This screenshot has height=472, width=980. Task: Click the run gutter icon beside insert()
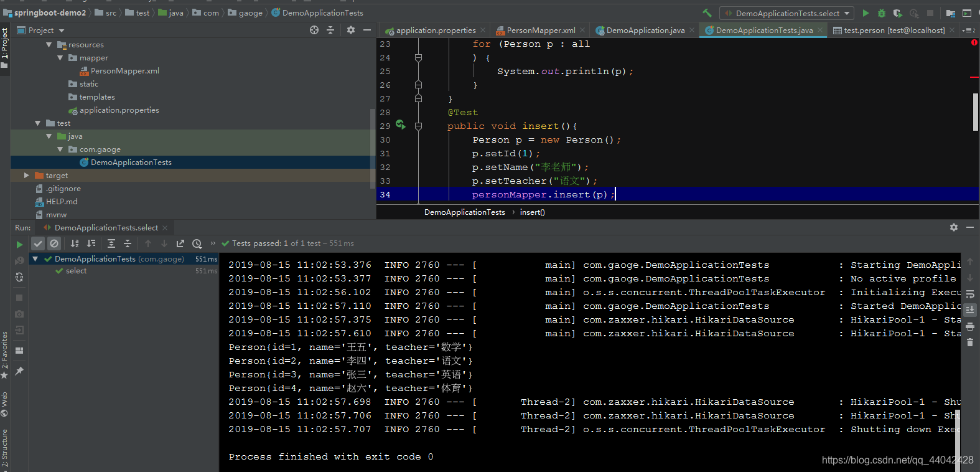coord(400,125)
